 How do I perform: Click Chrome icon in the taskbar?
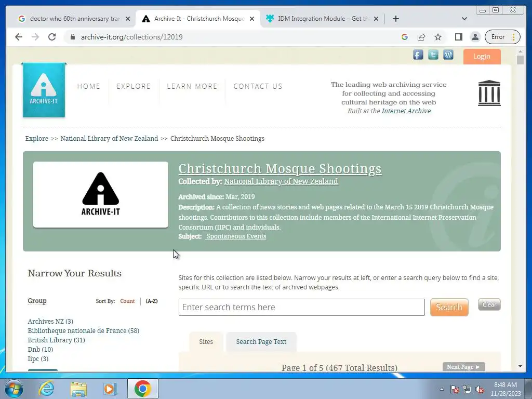coord(142,389)
